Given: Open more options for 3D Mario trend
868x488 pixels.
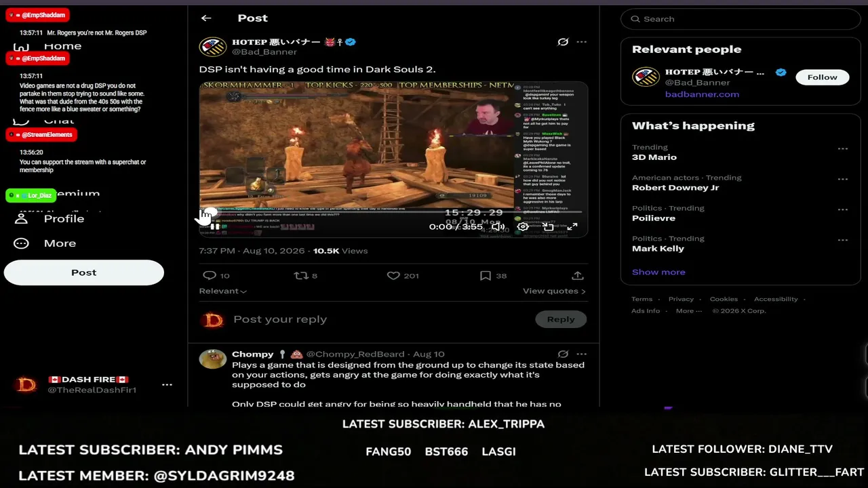Looking at the screenshot, I should tap(842, 148).
